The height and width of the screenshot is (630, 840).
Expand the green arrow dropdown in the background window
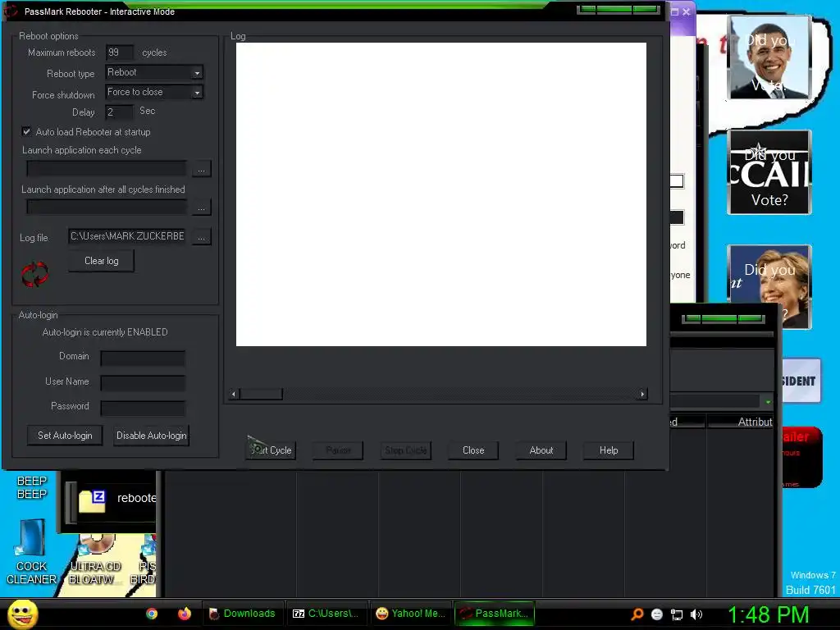click(768, 402)
